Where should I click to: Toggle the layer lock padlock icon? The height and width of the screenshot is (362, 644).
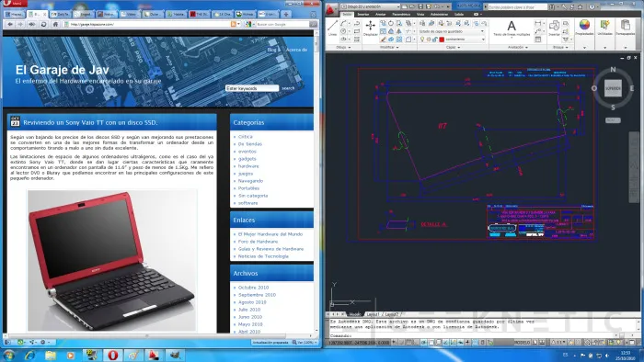click(x=434, y=40)
